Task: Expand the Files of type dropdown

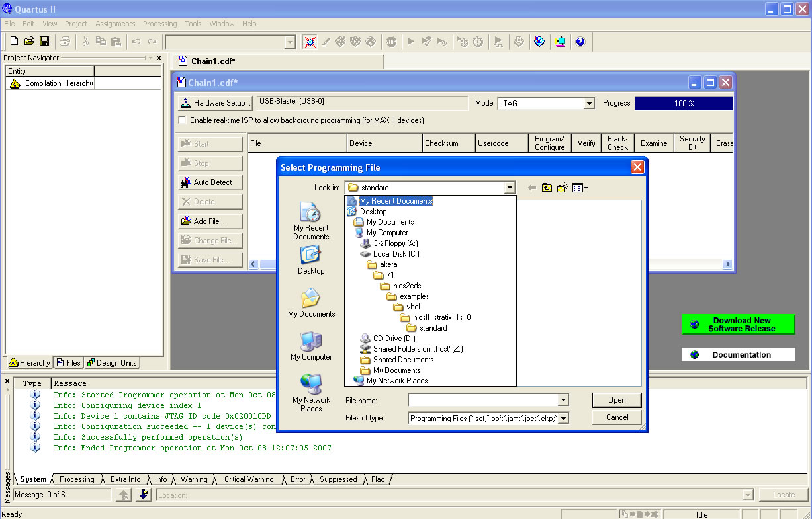Action: point(563,418)
